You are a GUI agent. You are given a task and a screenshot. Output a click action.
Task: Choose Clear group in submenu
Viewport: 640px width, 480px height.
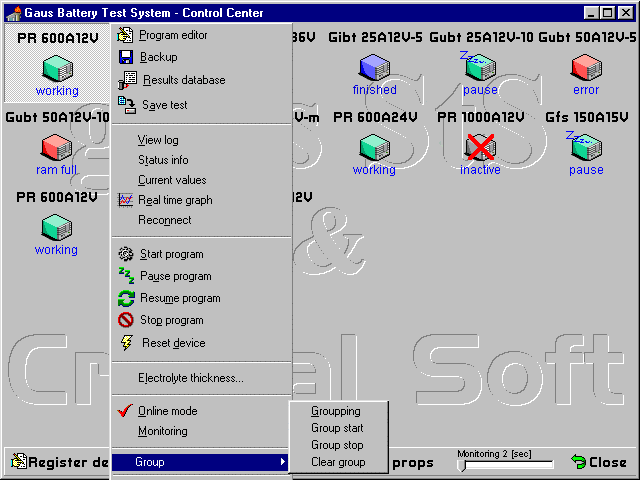(x=338, y=462)
